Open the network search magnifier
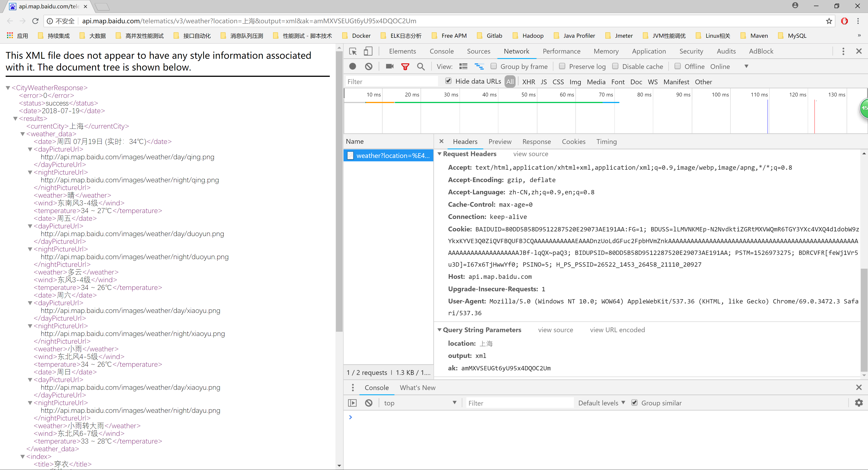 [421, 66]
